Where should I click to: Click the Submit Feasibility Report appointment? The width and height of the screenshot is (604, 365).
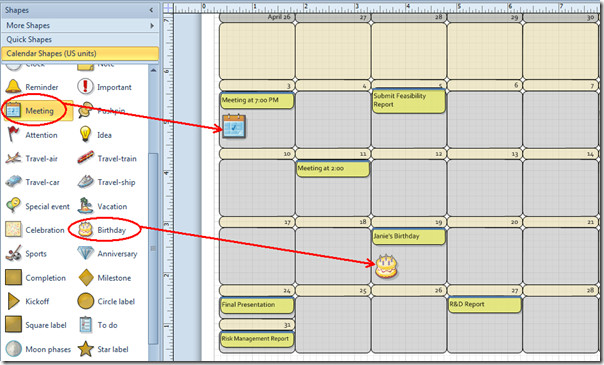(408, 101)
